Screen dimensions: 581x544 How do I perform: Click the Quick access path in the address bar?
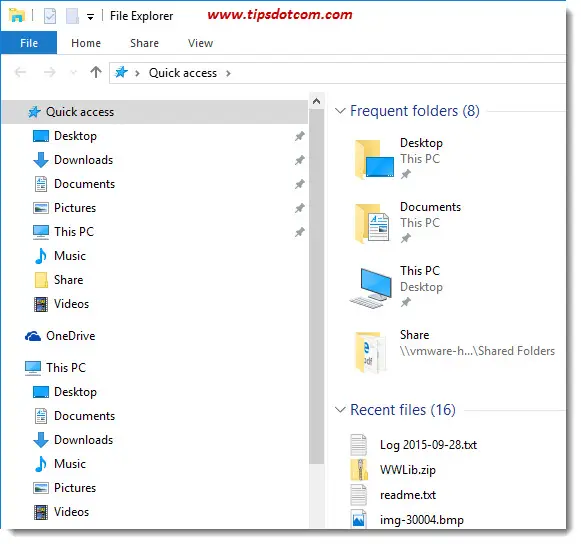pyautogui.click(x=183, y=73)
